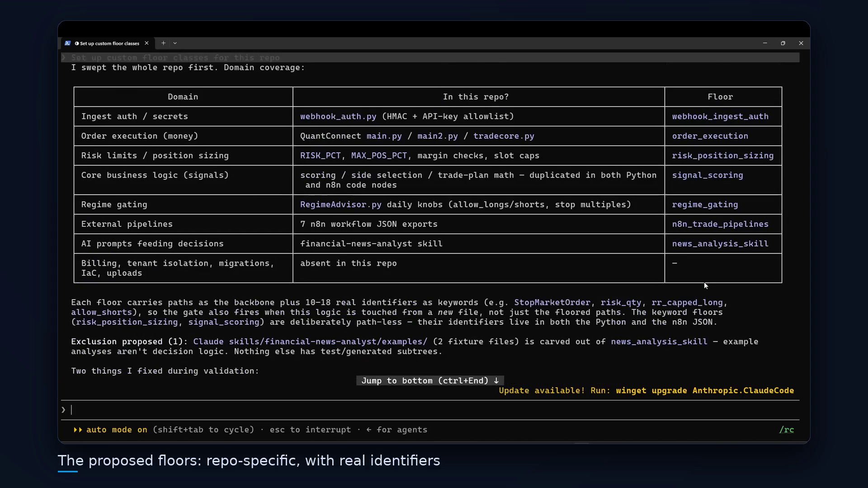Click the webhook_auth.py file reference
Image resolution: width=868 pixels, height=488 pixels.
coord(338,117)
